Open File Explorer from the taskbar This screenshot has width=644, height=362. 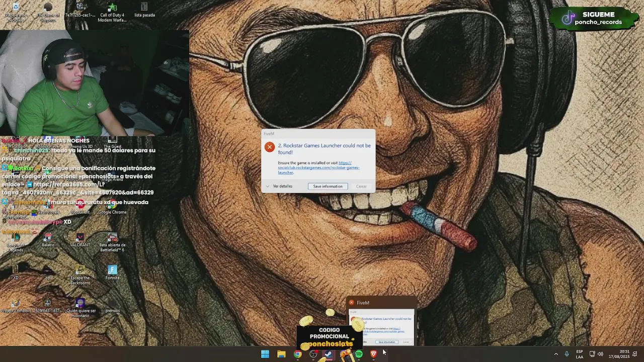(281, 354)
